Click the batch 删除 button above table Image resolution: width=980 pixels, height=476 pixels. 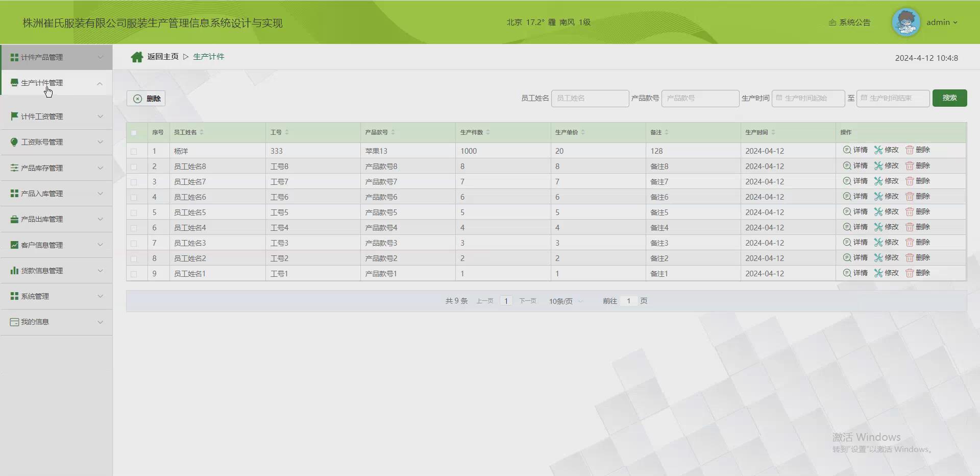click(x=146, y=99)
